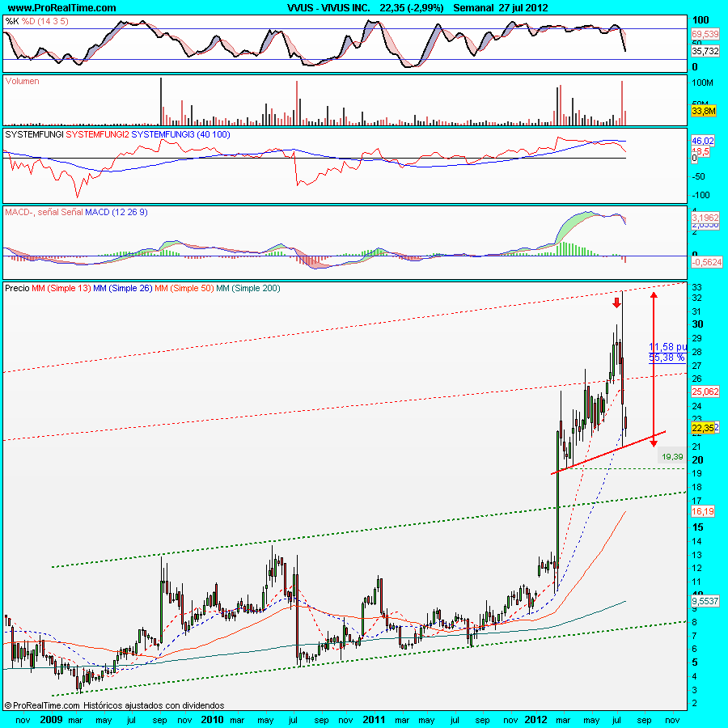This screenshot has width=728, height=728.
Task: Select the Volumen panel label
Action: pyautogui.click(x=22, y=81)
